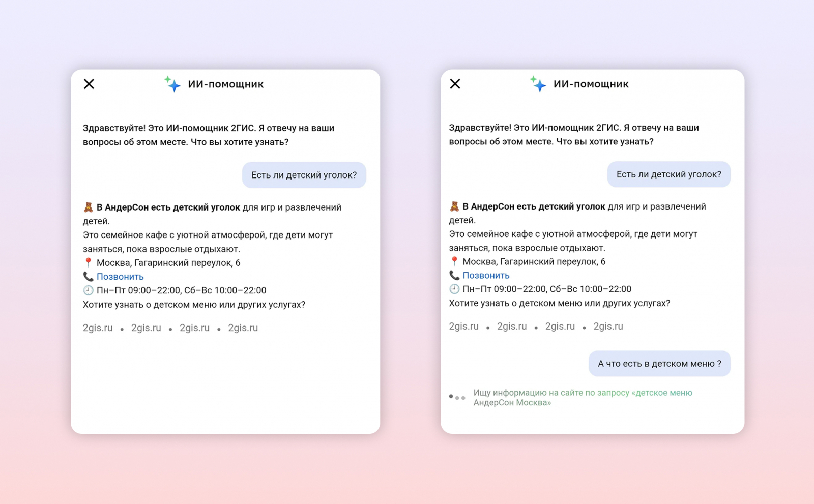This screenshot has width=814, height=504.
Task: Open the third 2gis.ru source in the right panel
Action: click(560, 327)
